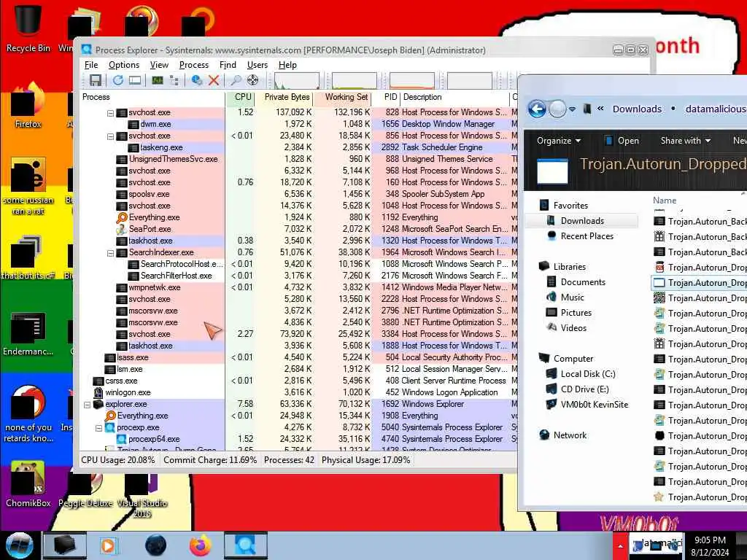The height and width of the screenshot is (560, 747).
Task: Show hidden system tray icons arrow
Action: 620,546
